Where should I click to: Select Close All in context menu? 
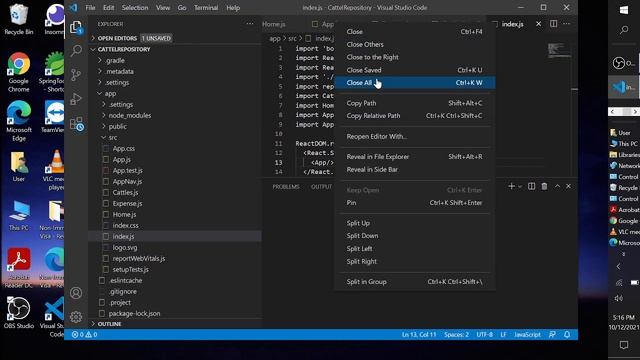[x=415, y=82]
